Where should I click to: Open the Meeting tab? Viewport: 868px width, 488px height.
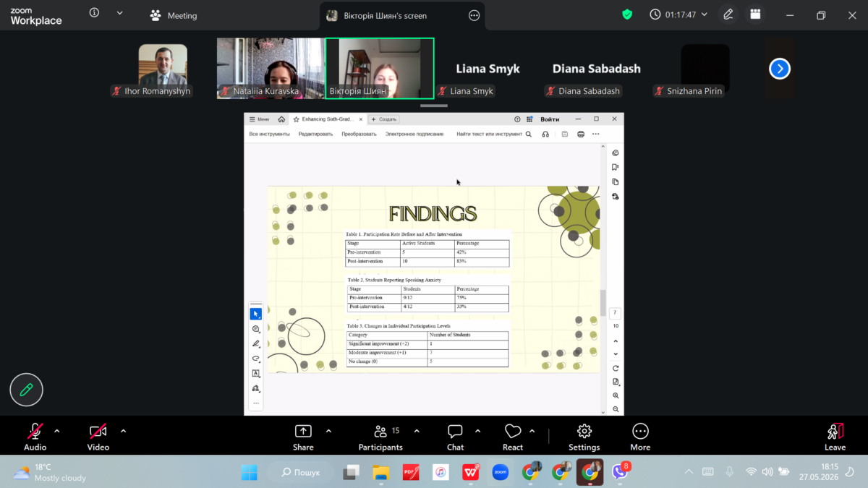(x=174, y=15)
